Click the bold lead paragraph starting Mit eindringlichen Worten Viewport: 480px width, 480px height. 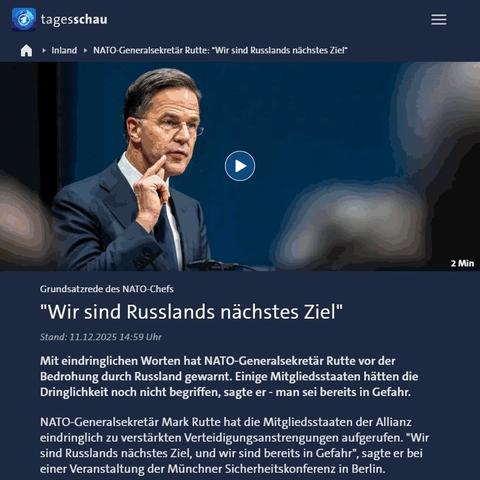(229, 376)
